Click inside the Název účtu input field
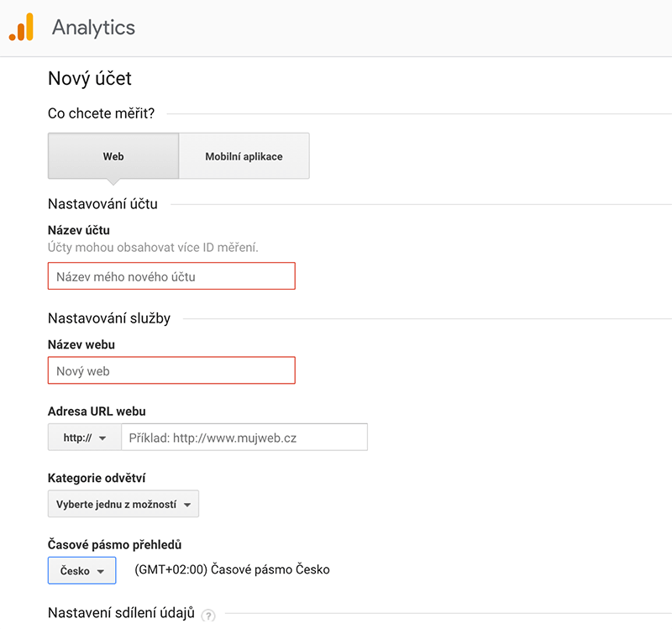Screen dimensions: 672x629 pyautogui.click(x=171, y=275)
